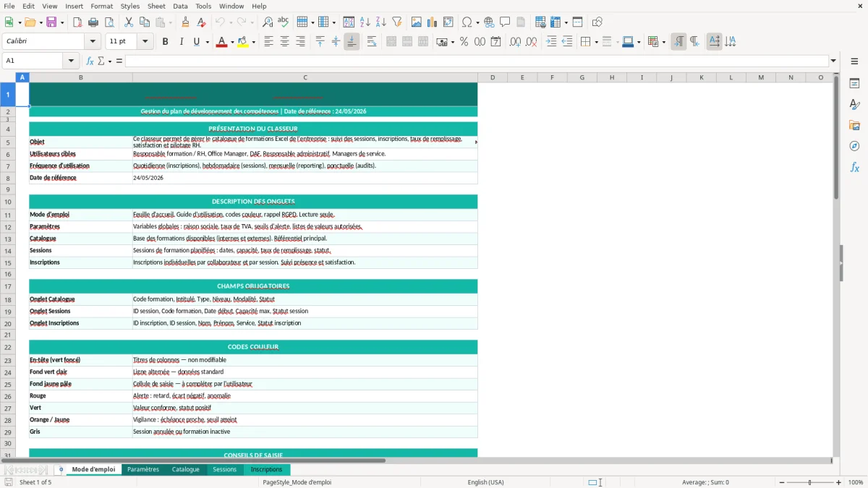Image resolution: width=868 pixels, height=488 pixels.
Task: Align text right
Action: coord(301,42)
